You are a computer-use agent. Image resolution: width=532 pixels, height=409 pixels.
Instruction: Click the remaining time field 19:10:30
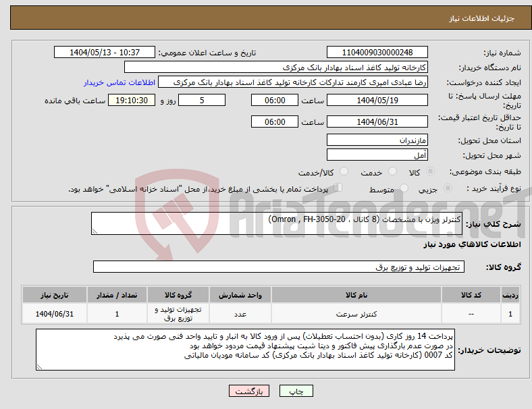[132, 101]
